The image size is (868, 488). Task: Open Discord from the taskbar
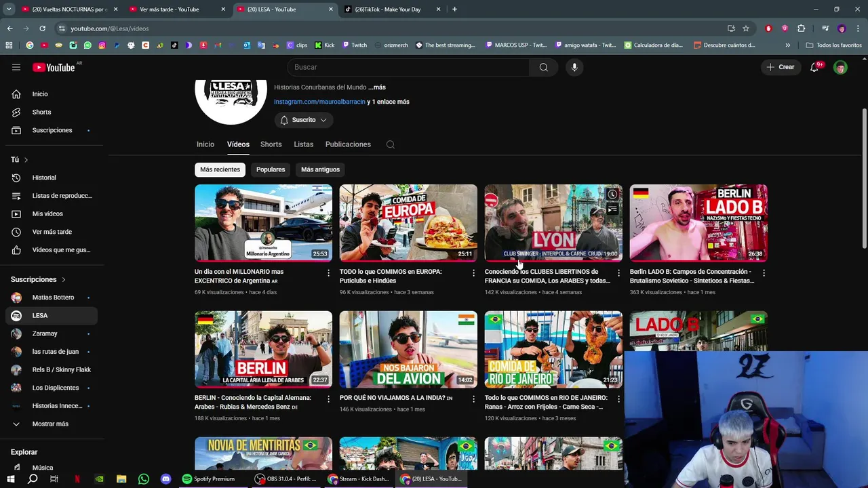click(165, 479)
